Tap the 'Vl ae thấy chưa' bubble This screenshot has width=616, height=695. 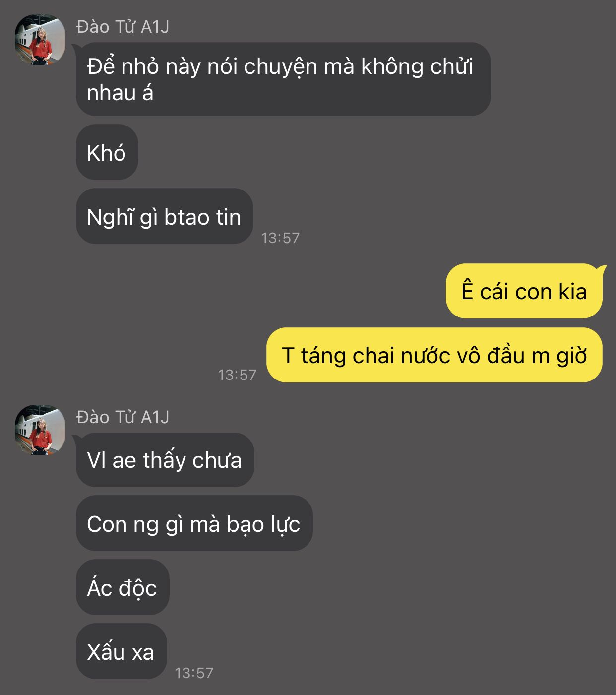[165, 460]
